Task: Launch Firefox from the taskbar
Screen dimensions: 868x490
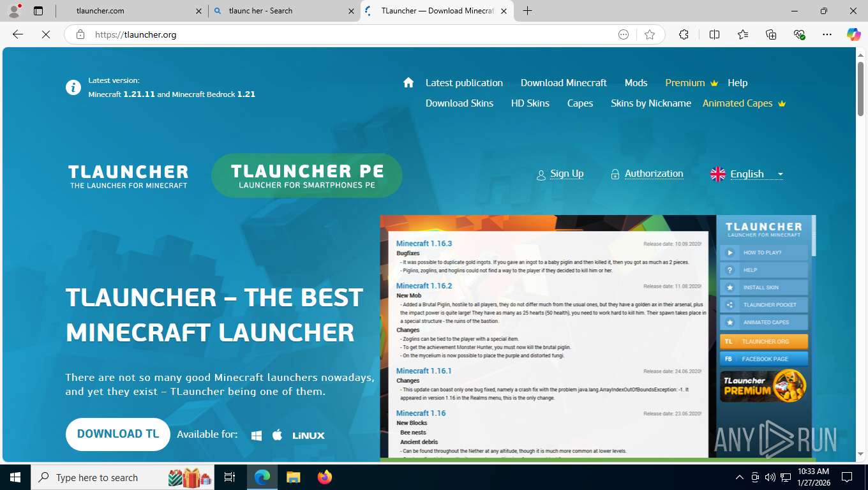Action: [325, 477]
